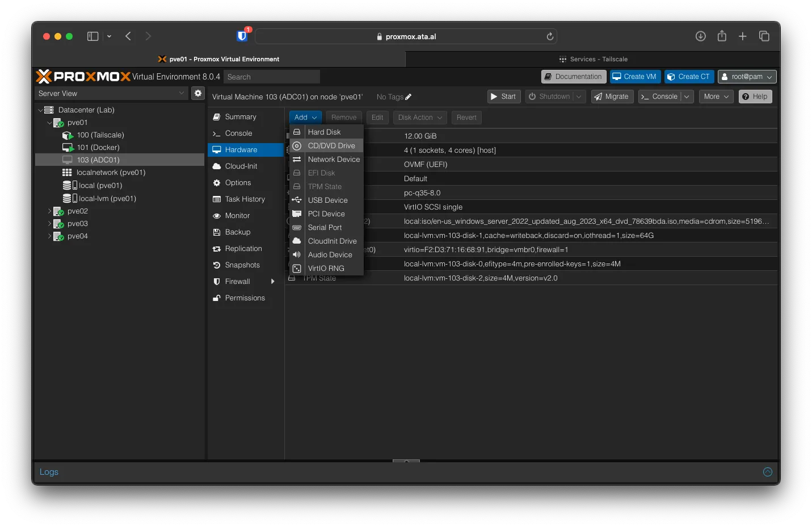The image size is (812, 527).
Task: Toggle the Add dropdown button
Action: (x=306, y=118)
